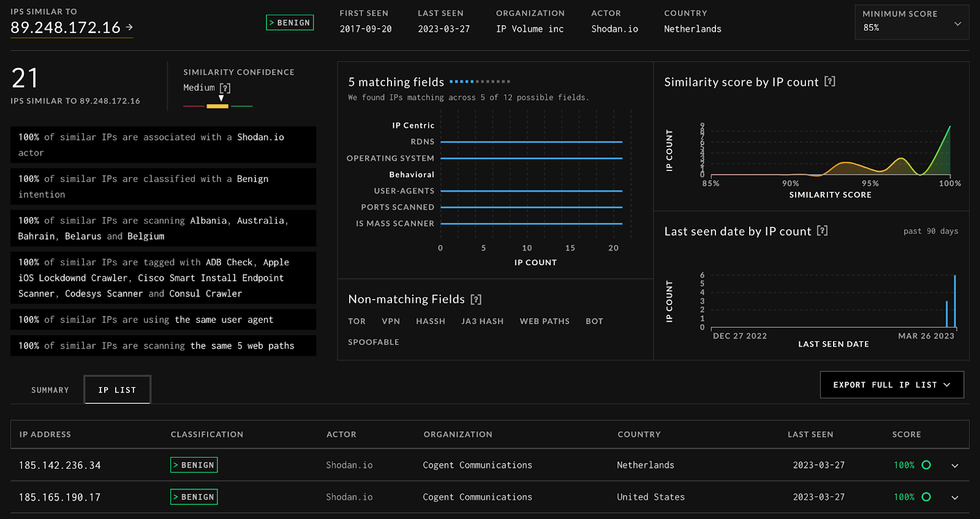Click the BENIGN tag in 185.165.190.17 row

click(194, 497)
